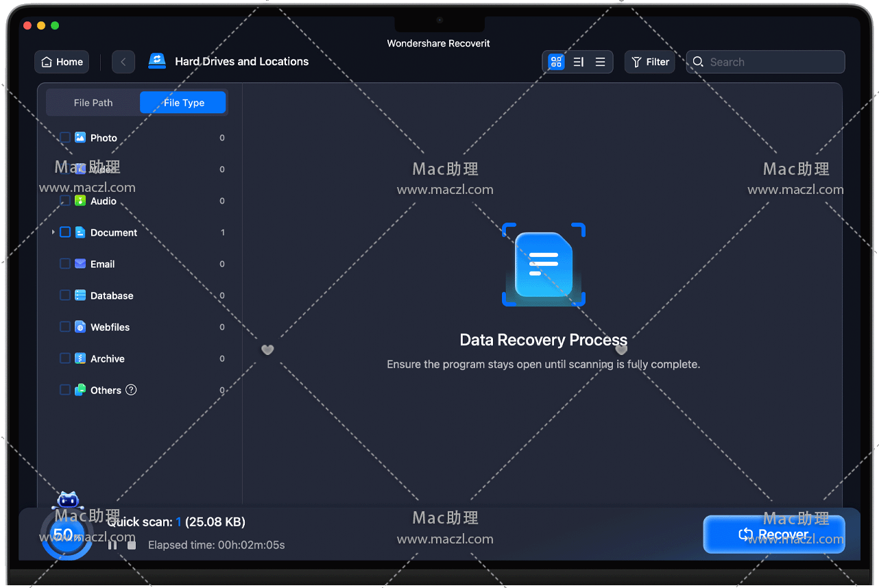Switch to the File Path tab
The width and height of the screenshot is (879, 588).
(x=93, y=103)
